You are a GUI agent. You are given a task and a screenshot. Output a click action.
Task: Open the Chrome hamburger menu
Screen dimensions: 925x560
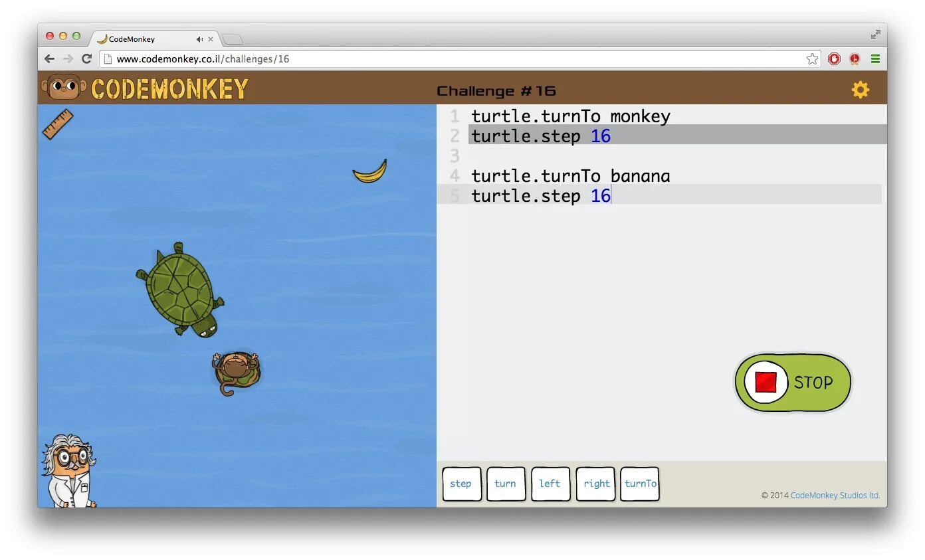click(x=875, y=58)
